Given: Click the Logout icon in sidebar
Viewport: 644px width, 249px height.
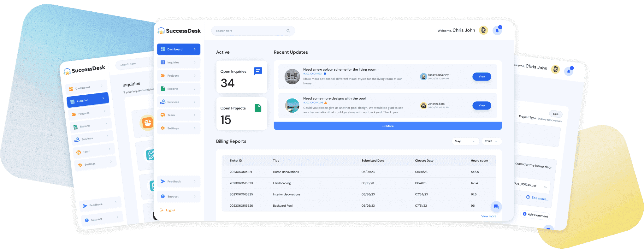Looking at the screenshot, I should [x=162, y=210].
